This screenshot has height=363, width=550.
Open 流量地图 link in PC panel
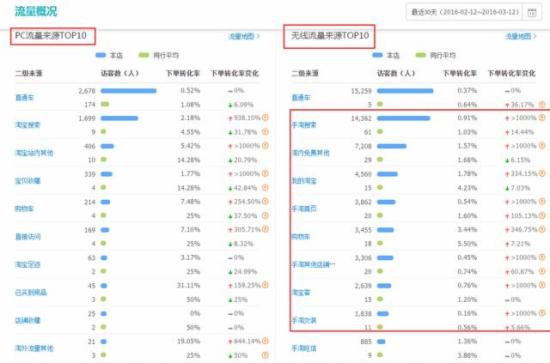click(244, 36)
